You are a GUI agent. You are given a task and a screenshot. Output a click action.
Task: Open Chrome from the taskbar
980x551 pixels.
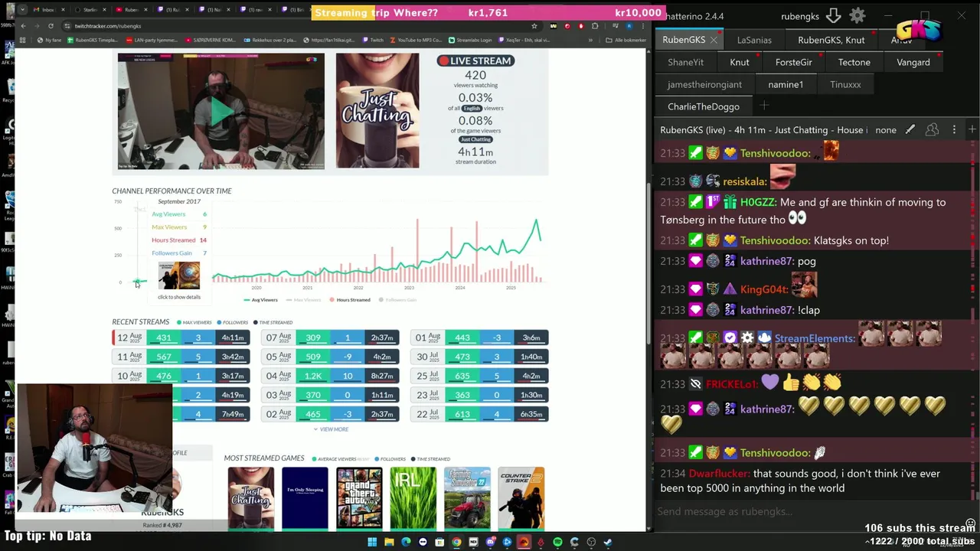[x=456, y=542]
